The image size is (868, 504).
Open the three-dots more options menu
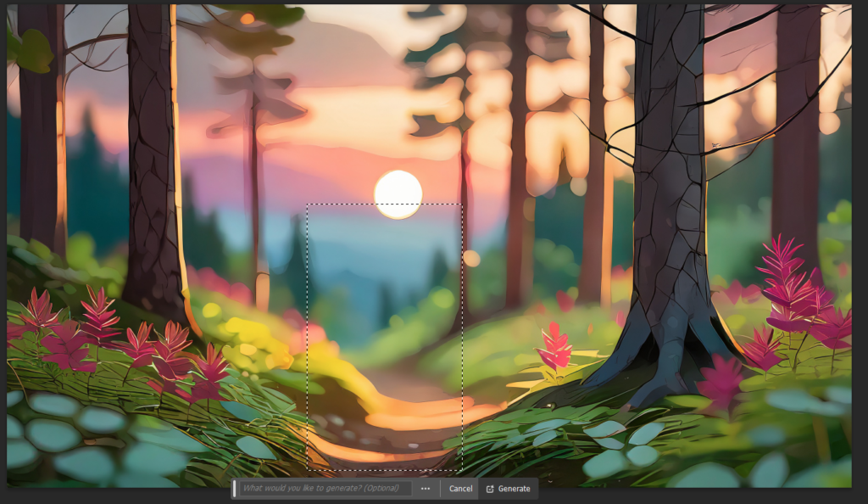426,489
